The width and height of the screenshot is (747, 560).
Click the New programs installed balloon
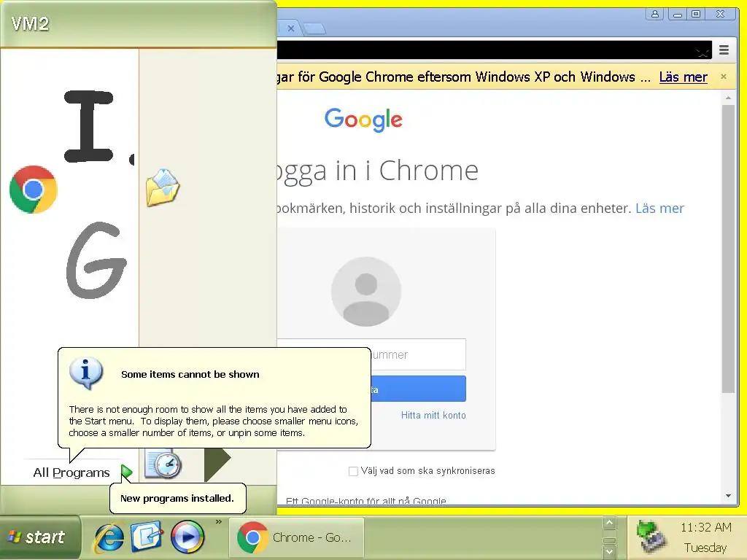[177, 498]
